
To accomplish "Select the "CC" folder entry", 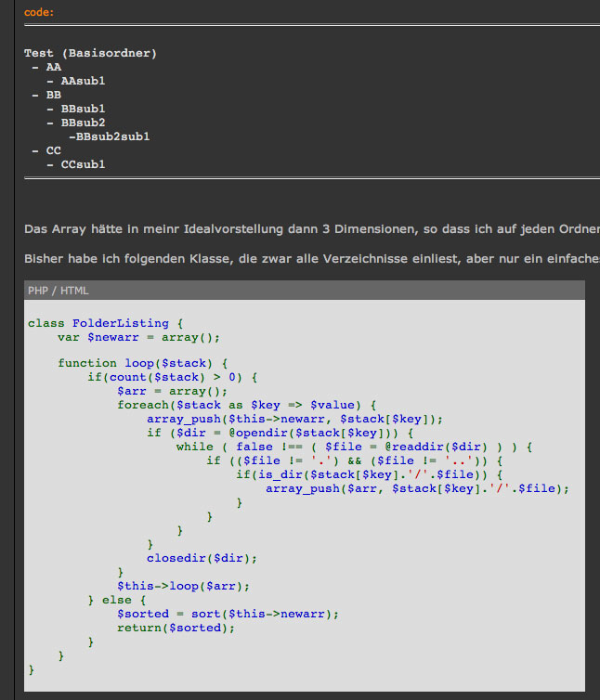I will click(x=53, y=150).
